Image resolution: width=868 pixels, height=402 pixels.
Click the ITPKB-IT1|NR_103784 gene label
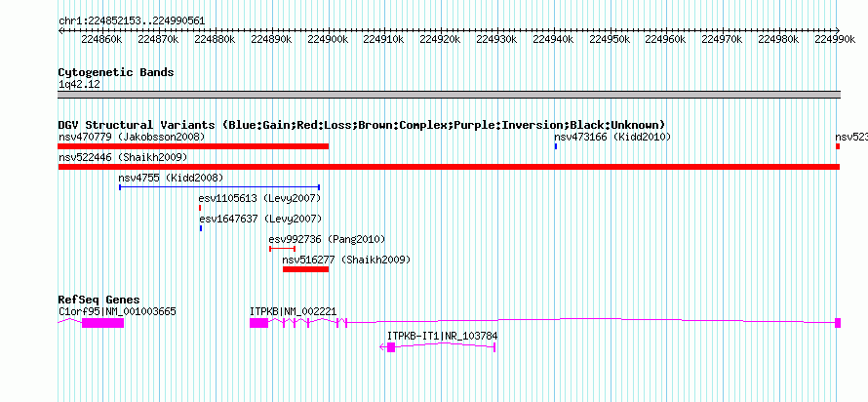[443, 336]
